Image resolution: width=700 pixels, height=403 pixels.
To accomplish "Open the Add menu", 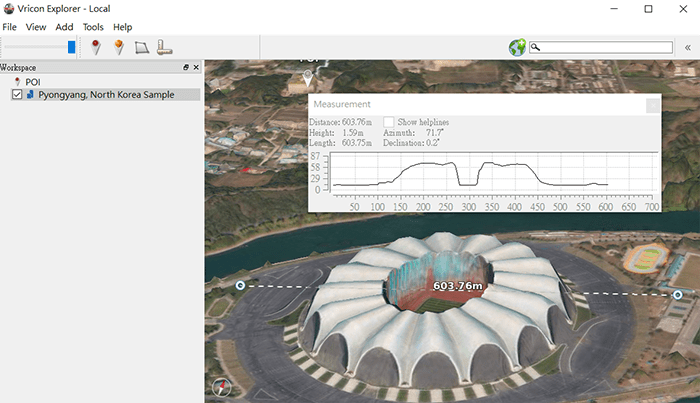I will [x=64, y=27].
